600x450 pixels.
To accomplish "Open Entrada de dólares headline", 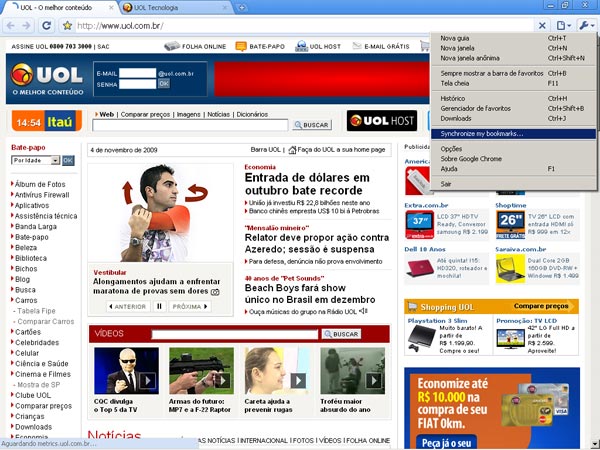I will [x=307, y=184].
